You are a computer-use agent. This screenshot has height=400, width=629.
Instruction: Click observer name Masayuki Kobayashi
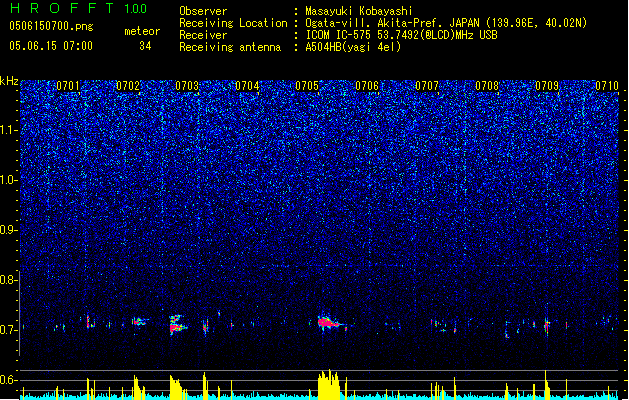pos(359,11)
